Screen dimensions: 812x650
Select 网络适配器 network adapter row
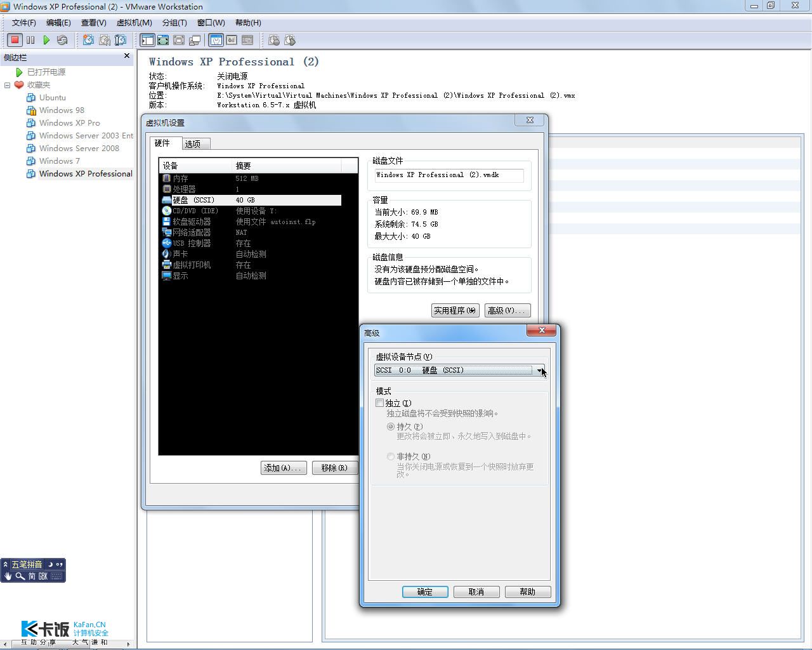tap(250, 232)
